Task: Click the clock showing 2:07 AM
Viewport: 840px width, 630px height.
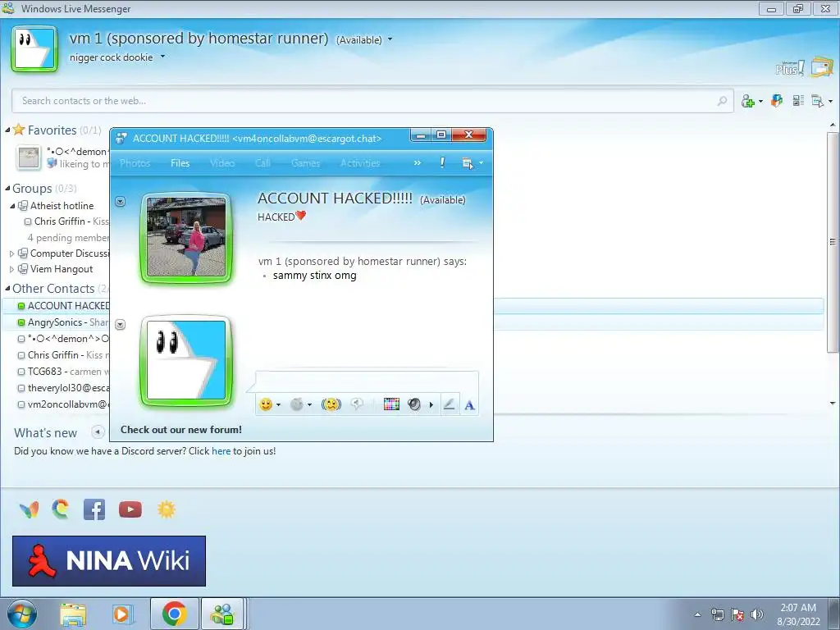Action: click(798, 608)
